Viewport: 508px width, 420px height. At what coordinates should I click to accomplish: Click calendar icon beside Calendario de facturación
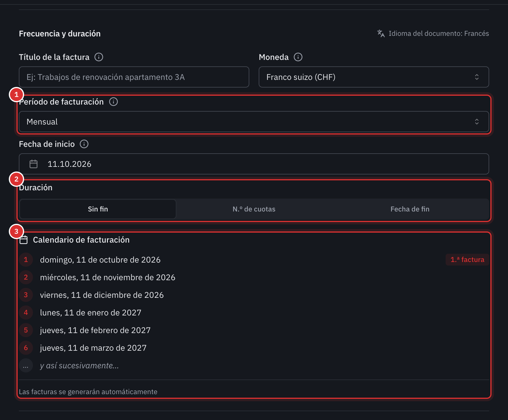coord(24,240)
